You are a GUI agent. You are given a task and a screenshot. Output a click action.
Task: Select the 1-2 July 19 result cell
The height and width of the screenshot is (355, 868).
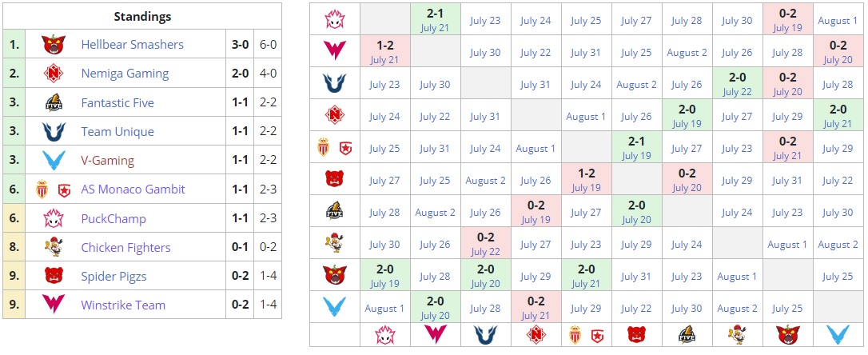(586, 180)
